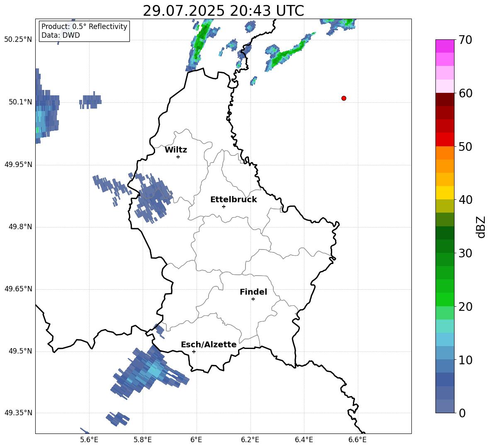Click the 40 label on the colorbar

[x=465, y=200]
